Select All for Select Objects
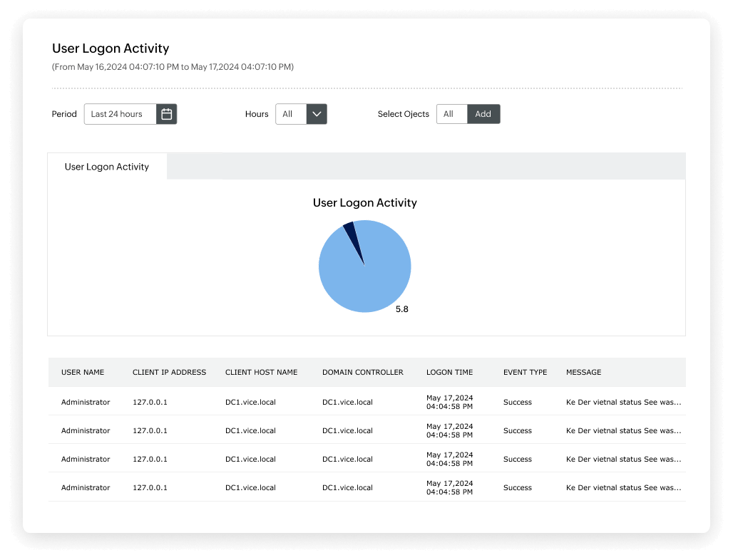This screenshot has height=560, width=733. 451,113
